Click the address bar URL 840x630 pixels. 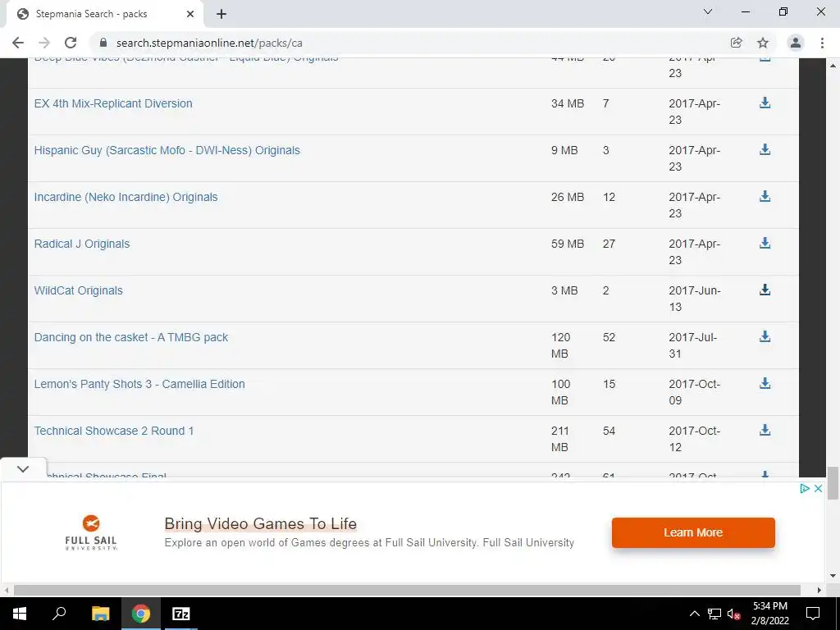pyautogui.click(x=209, y=43)
